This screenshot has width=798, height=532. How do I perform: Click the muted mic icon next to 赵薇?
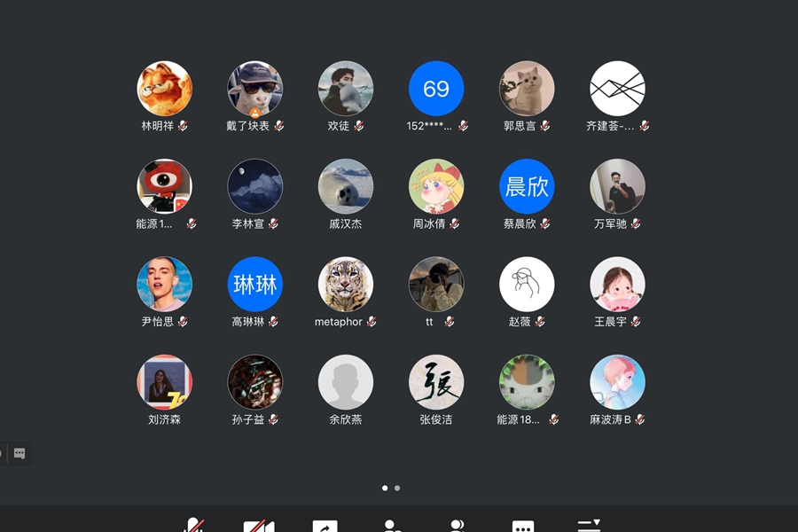click(x=540, y=322)
